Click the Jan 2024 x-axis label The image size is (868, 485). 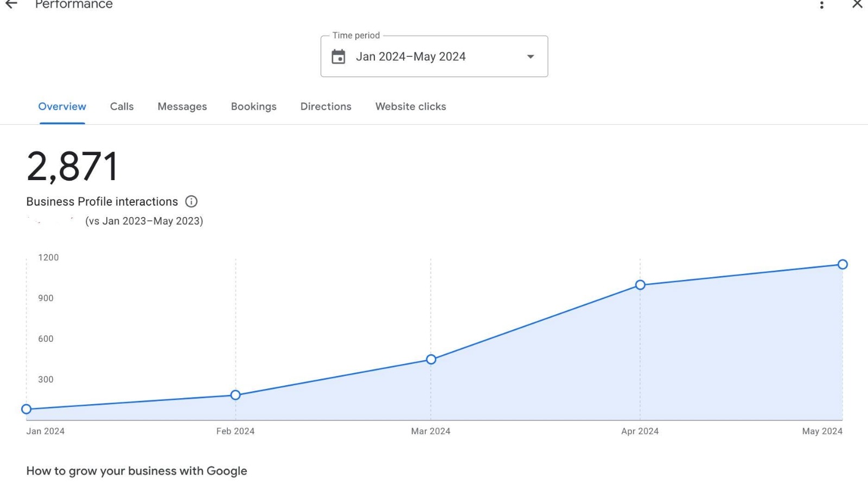point(46,431)
